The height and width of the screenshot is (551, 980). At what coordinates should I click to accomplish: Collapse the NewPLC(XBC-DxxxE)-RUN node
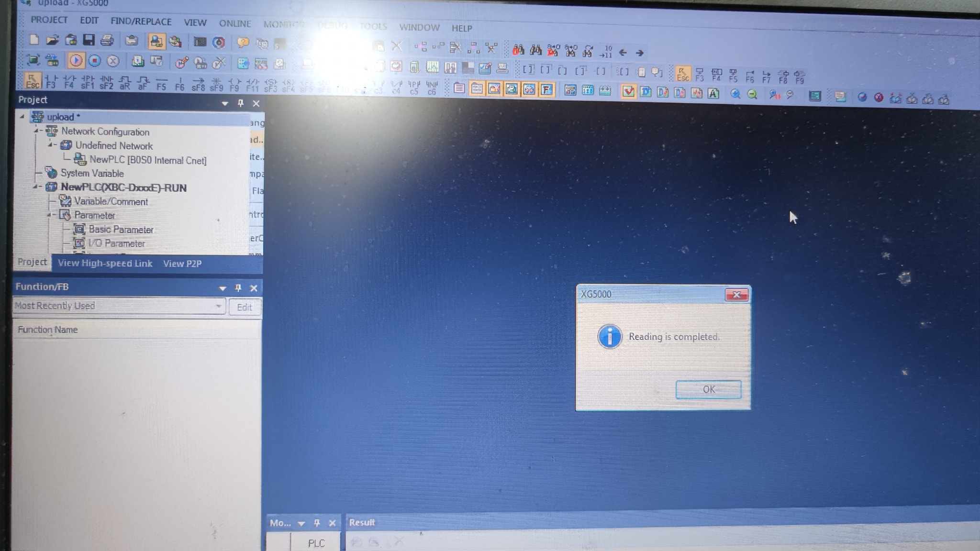click(36, 187)
